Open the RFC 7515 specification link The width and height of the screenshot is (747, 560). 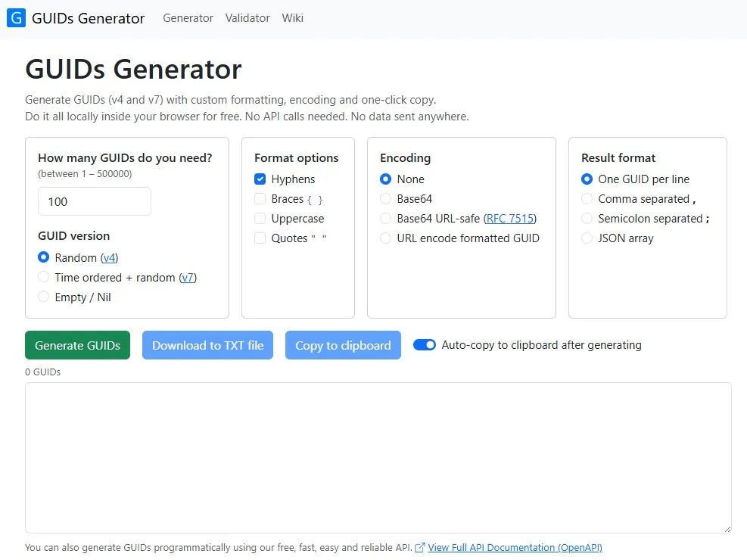point(511,218)
